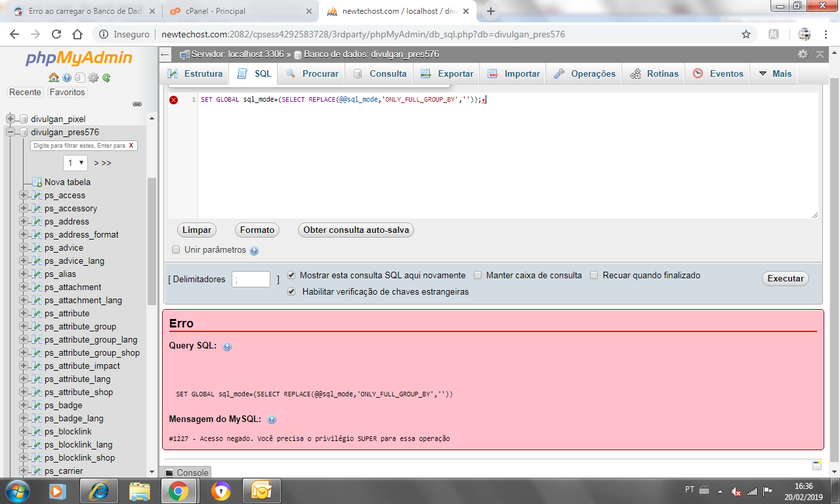Expand the divulgan_pixel database tree node
The height and width of the screenshot is (504, 840).
pos(10,119)
